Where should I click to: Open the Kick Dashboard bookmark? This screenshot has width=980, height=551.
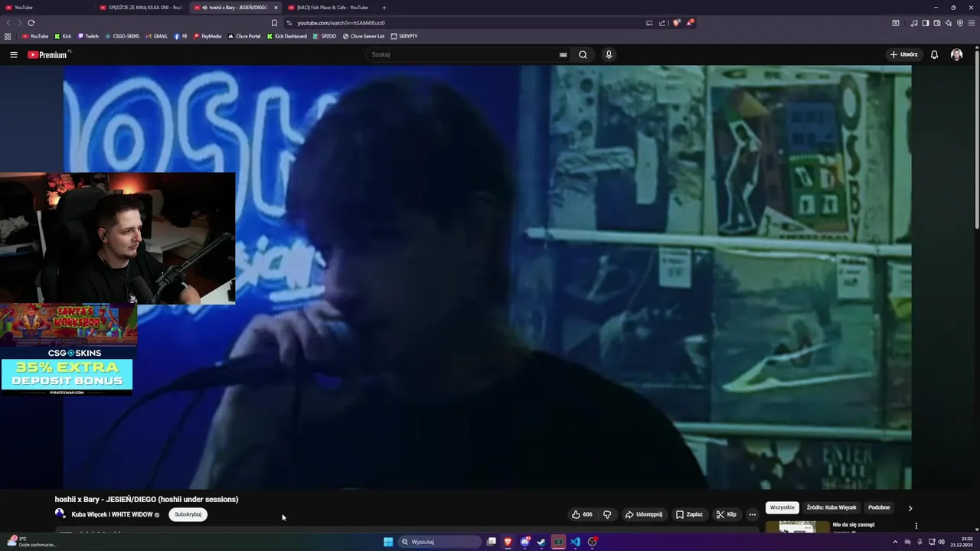[x=287, y=36]
